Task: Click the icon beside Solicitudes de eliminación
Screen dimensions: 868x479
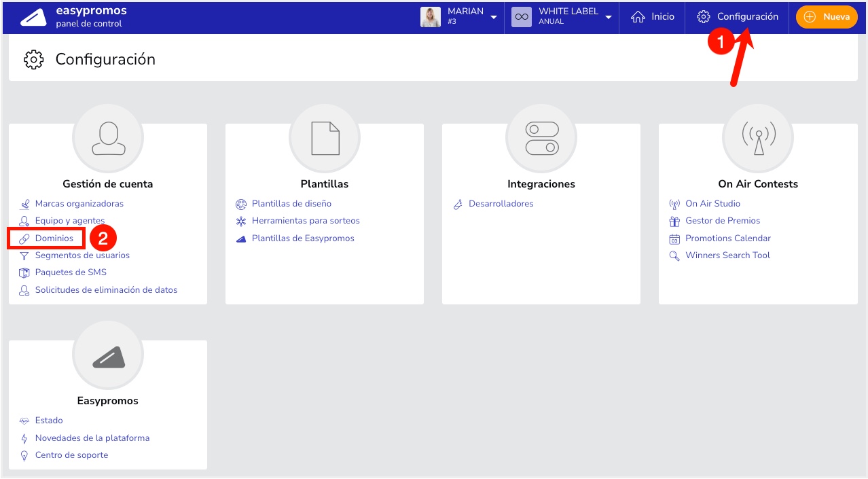Action: coord(24,290)
